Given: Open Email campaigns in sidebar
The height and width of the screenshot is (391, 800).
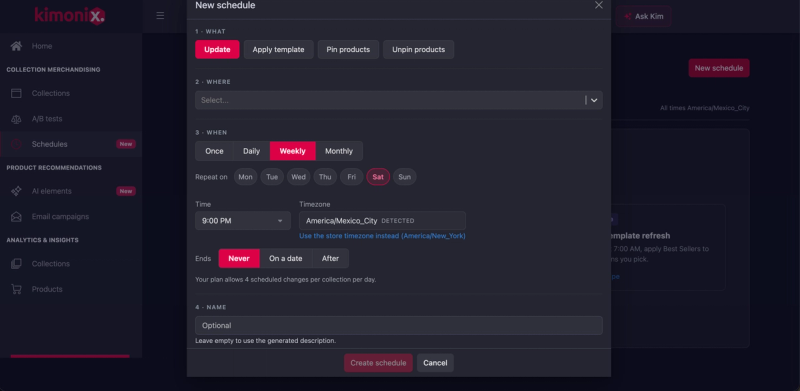Looking at the screenshot, I should [x=71, y=216].
